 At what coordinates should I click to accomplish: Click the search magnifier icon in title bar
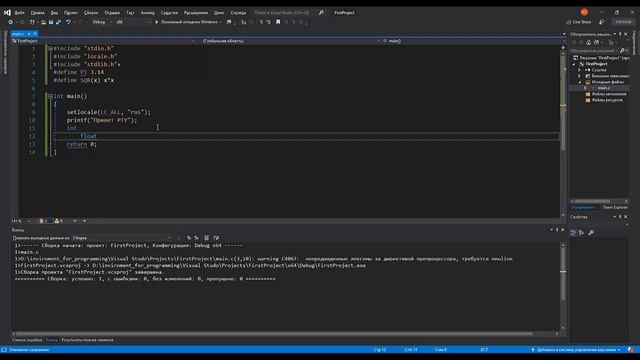point(321,13)
